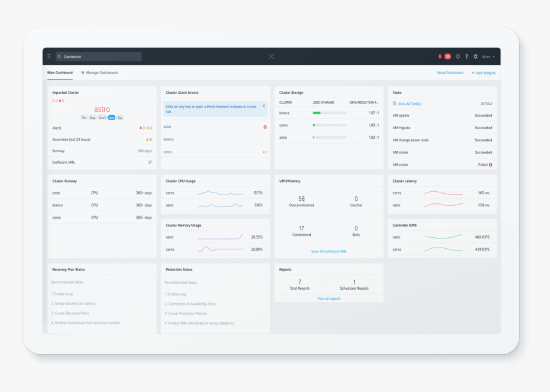Click the 460 IOPS value for astro
550x392 pixels.
[x=482, y=237]
